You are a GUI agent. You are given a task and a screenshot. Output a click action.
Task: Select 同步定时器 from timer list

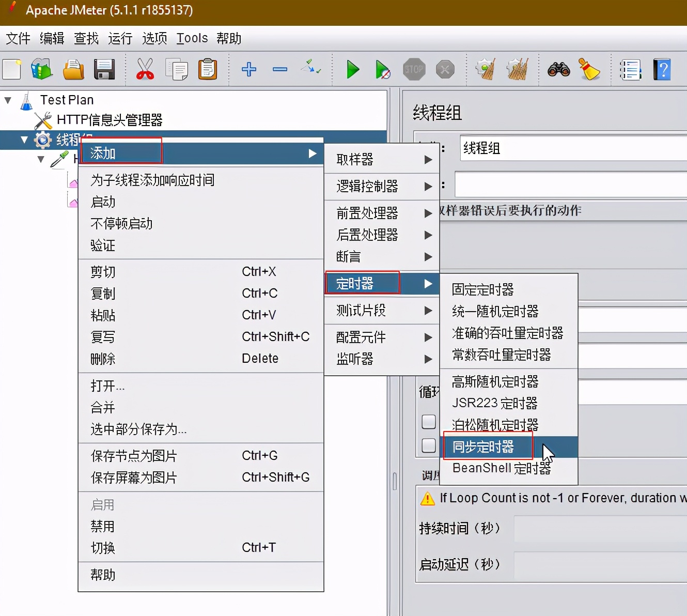(509, 446)
